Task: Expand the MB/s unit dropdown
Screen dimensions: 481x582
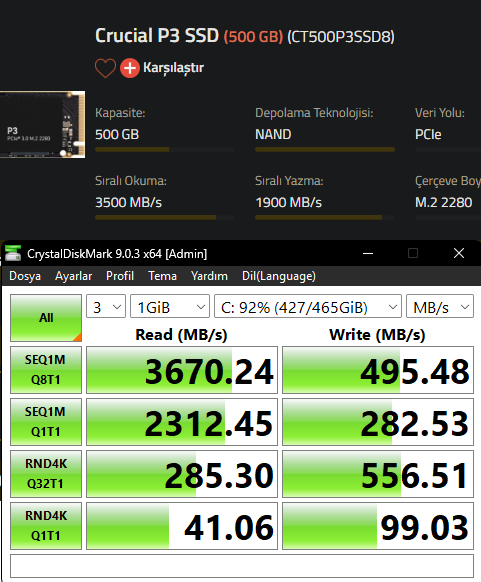Action: [x=440, y=307]
